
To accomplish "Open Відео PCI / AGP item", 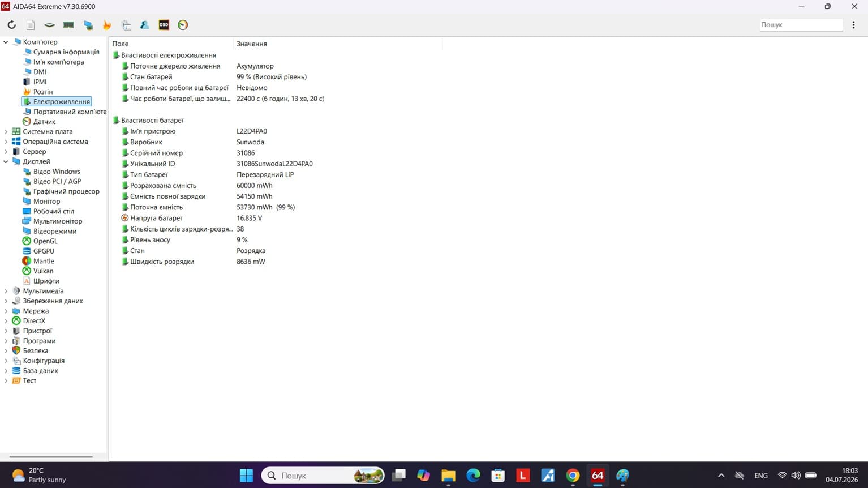I will click(x=57, y=181).
